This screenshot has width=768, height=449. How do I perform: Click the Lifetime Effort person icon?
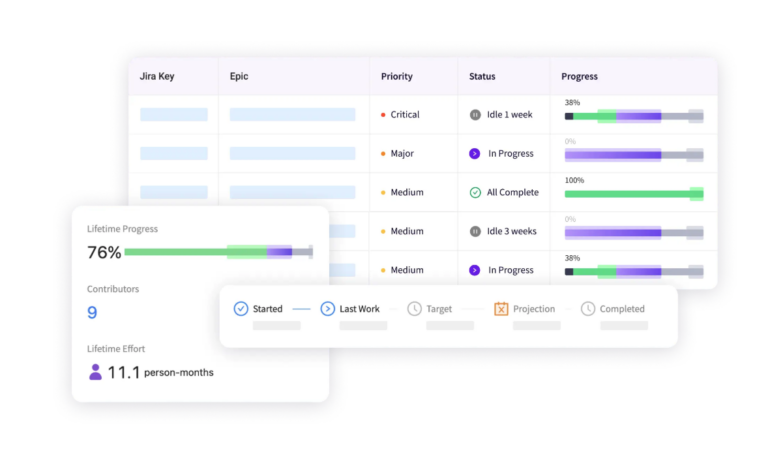pyautogui.click(x=95, y=372)
